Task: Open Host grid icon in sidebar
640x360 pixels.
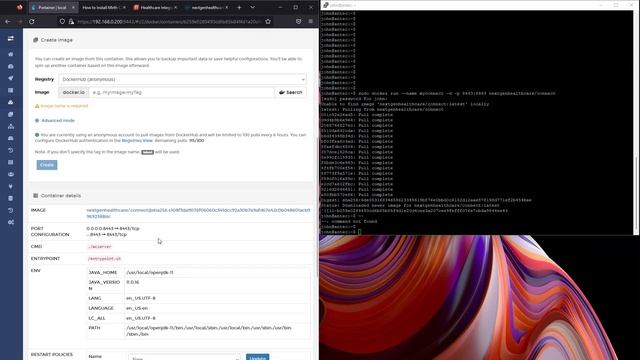Action: [11, 162]
